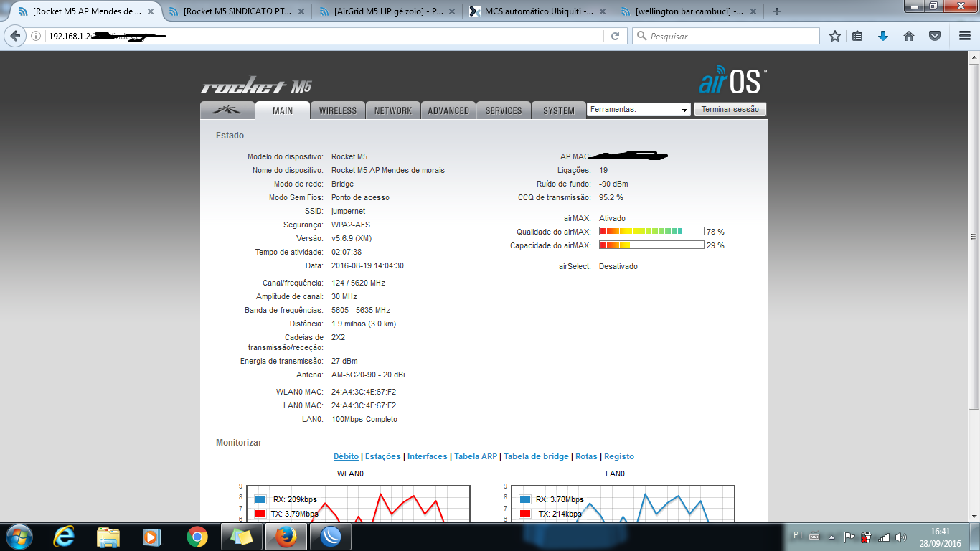Viewport: 980px width, 551px height.
Task: Select the CCQ value 95.2 %
Action: pyautogui.click(x=611, y=197)
